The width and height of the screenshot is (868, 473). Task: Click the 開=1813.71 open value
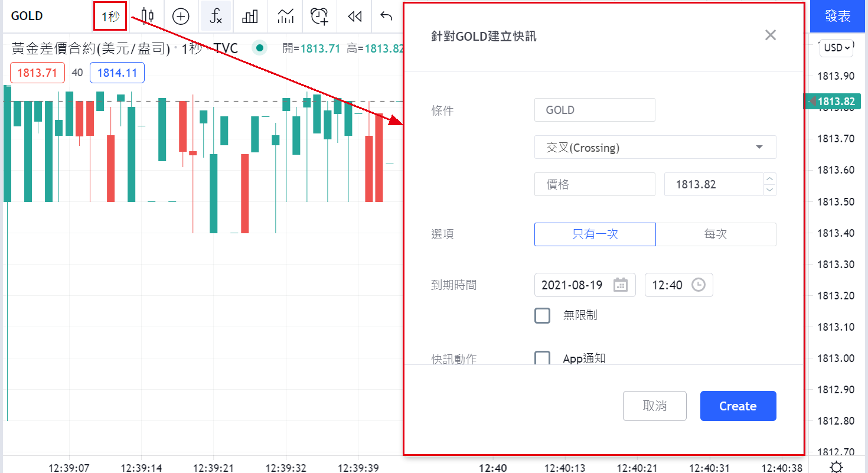pos(311,48)
